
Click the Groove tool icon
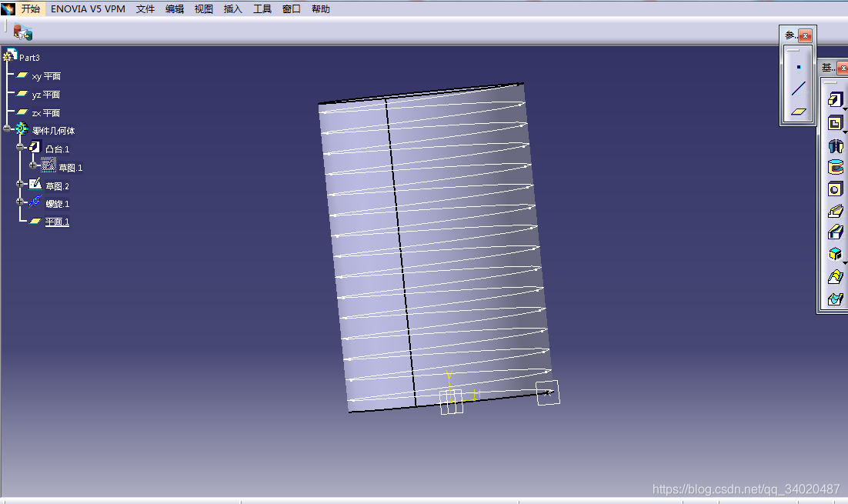point(835,166)
